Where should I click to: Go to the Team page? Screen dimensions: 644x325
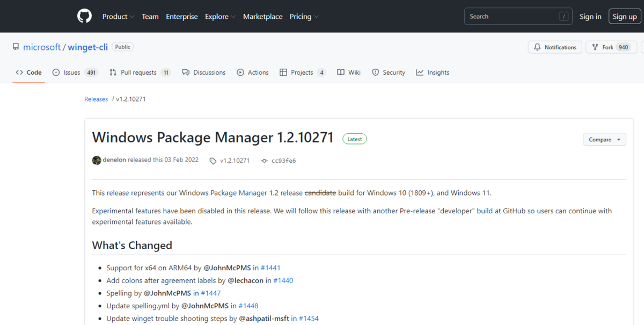pos(150,17)
